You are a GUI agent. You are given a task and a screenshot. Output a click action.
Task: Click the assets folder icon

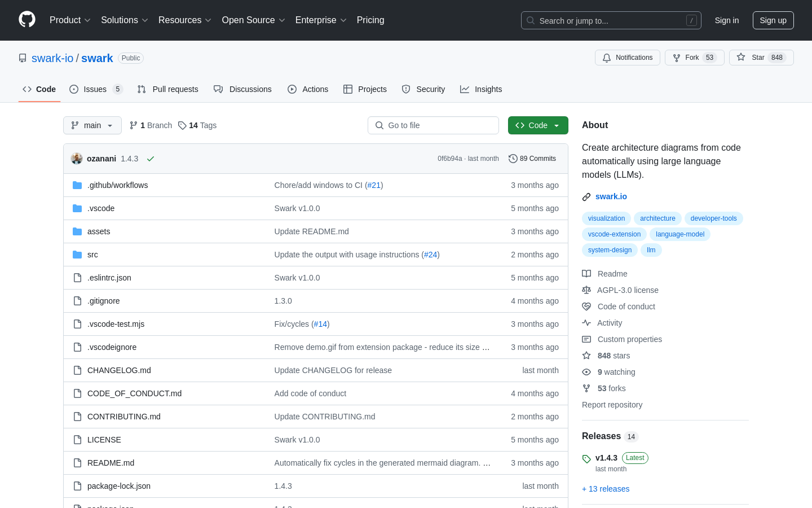click(x=77, y=231)
